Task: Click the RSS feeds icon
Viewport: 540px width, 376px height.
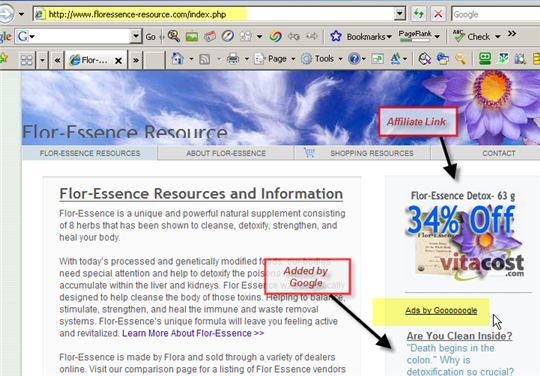Action: click(205, 60)
